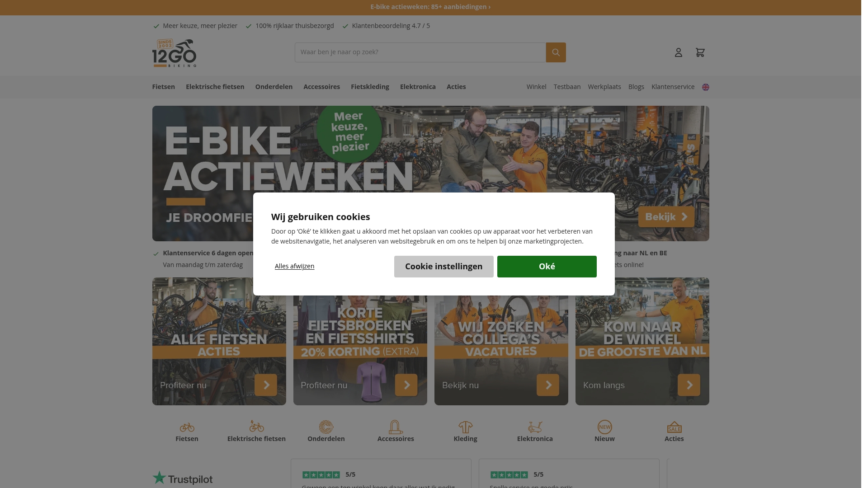Viewport: 868px width, 488px height.
Task: Click Alles afwijzen link
Action: 294,266
